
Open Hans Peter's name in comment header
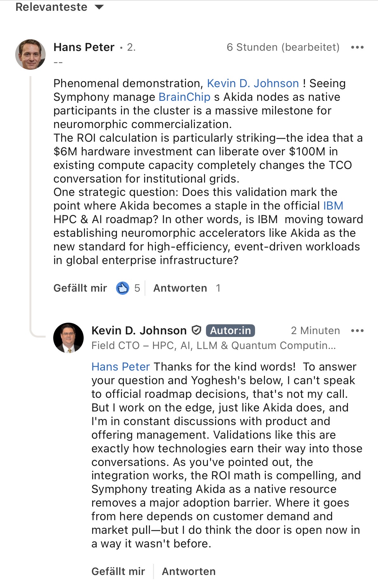[84, 47]
